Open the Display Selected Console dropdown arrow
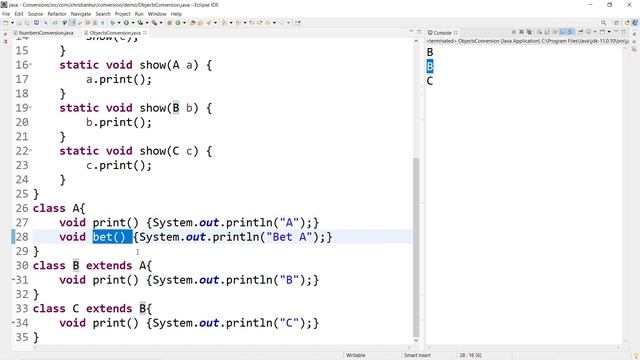Image resolution: width=640 pixels, height=360 pixels. click(x=595, y=32)
